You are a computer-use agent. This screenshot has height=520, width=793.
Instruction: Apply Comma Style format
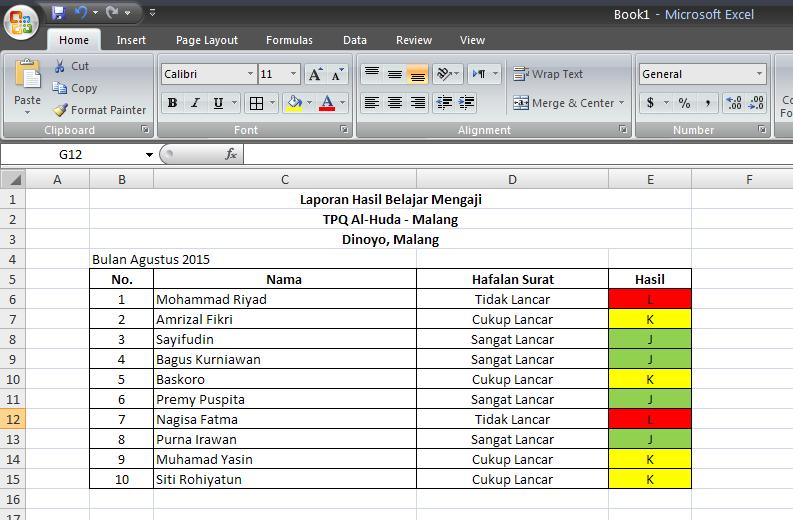(x=708, y=103)
